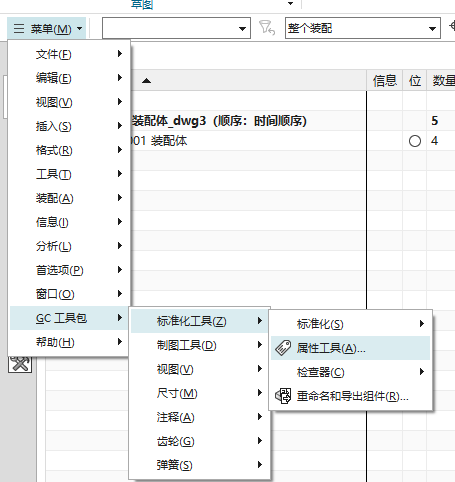Image resolution: width=455 pixels, height=482 pixels.
Task: Open the 标准化(S) submenu
Action: coord(350,324)
